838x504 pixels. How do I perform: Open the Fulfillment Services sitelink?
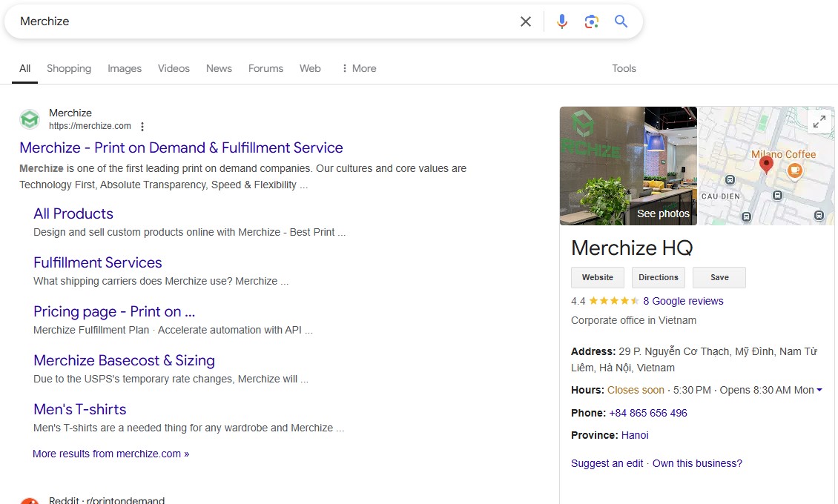(x=97, y=262)
